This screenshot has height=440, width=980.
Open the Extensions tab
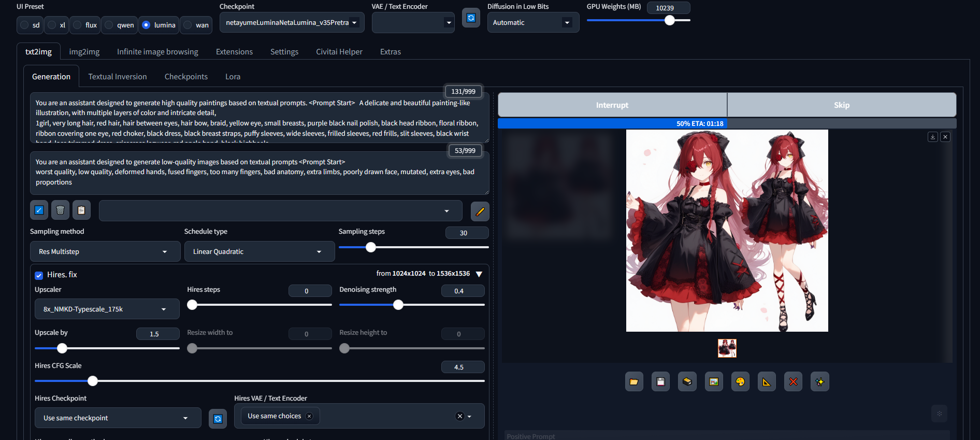[x=234, y=52]
